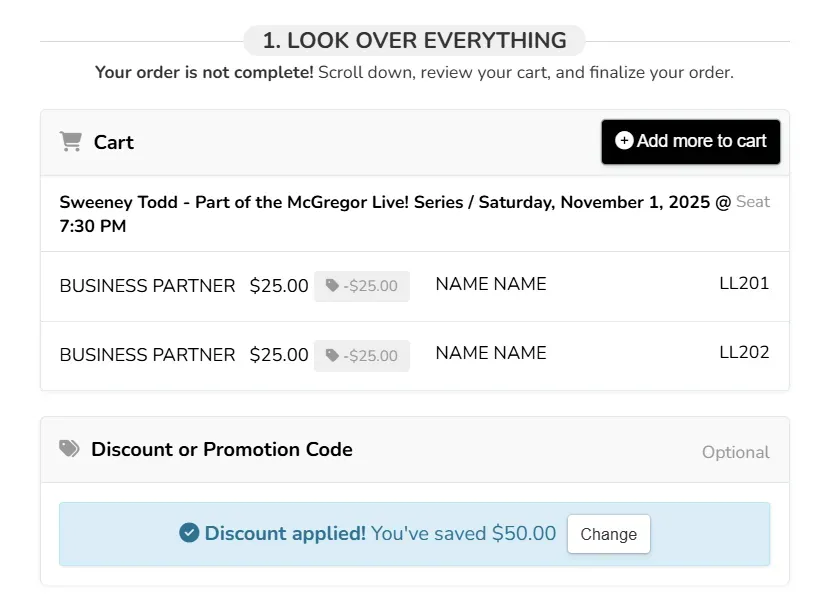Click NAME NAME on the LL201 ticket row
Image resolution: width=818 pixels, height=599 pixels.
click(491, 284)
